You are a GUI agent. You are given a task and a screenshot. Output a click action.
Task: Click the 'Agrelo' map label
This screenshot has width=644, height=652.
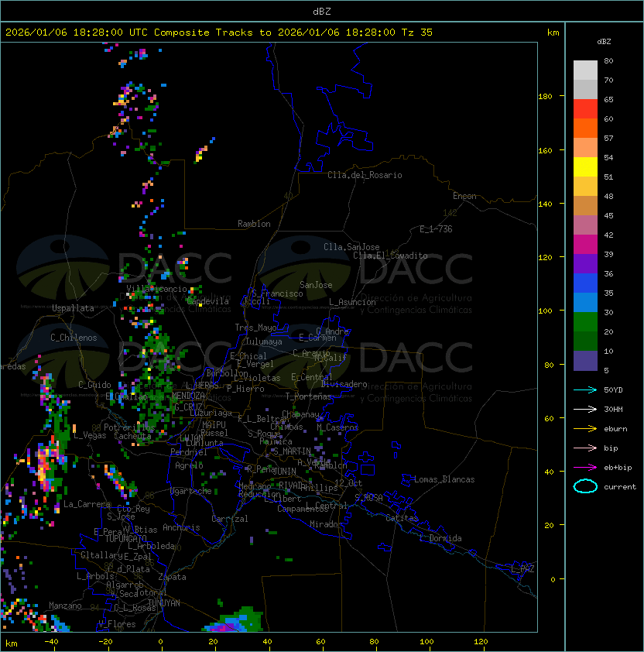click(189, 465)
